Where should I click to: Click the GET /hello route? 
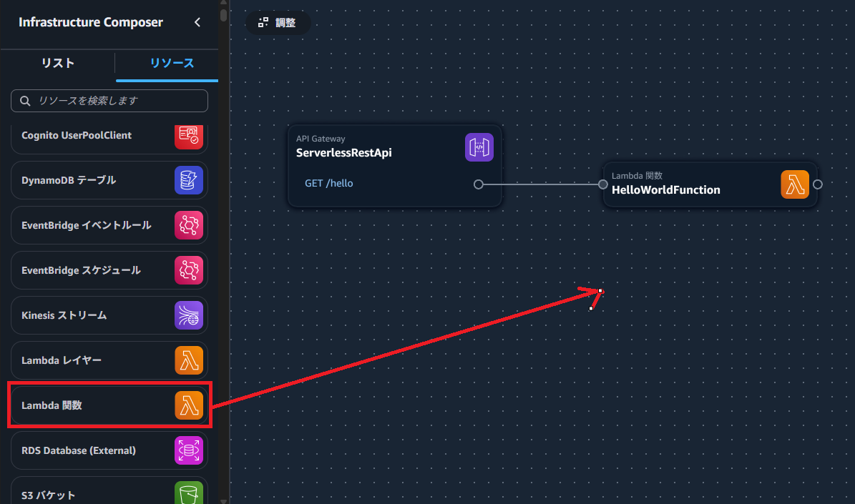point(329,184)
